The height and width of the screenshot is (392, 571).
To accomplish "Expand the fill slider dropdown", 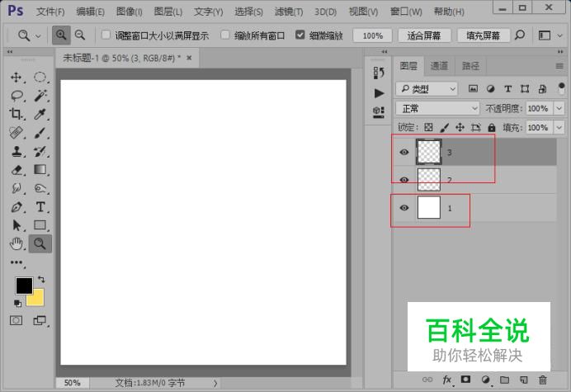I will pyautogui.click(x=559, y=128).
